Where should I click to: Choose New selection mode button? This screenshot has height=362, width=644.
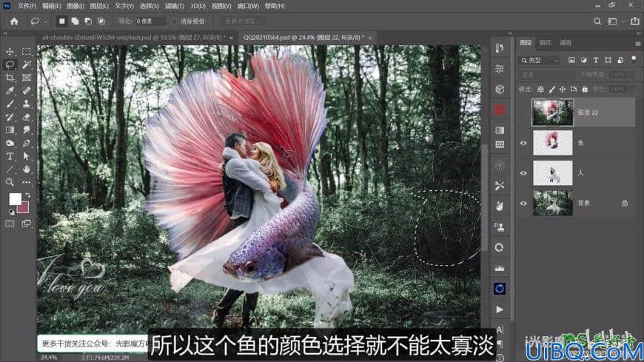point(61,21)
